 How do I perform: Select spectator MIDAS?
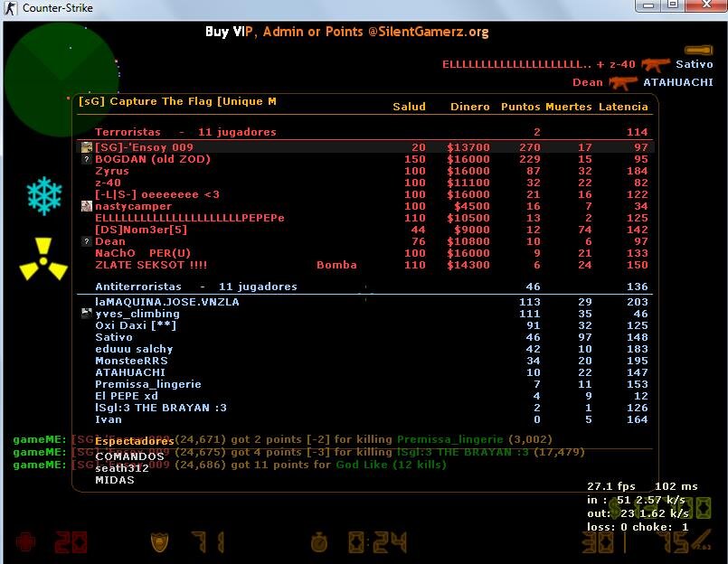pos(115,480)
